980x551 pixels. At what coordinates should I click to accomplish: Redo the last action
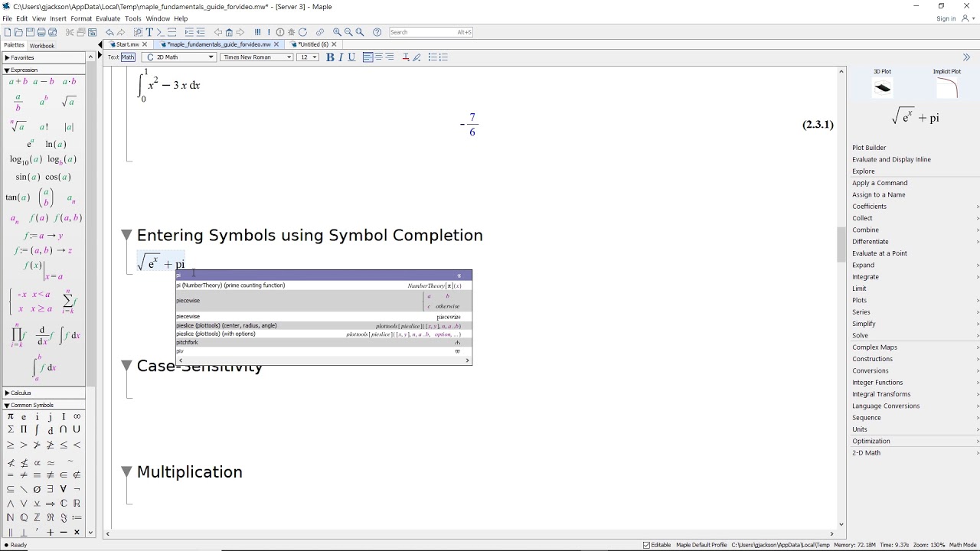click(x=121, y=32)
